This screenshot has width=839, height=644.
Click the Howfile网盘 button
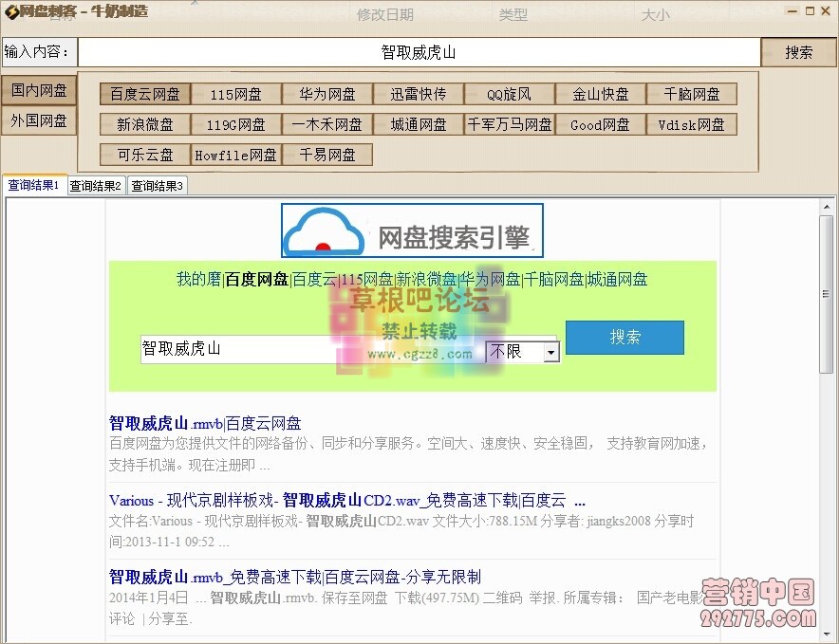coord(235,155)
